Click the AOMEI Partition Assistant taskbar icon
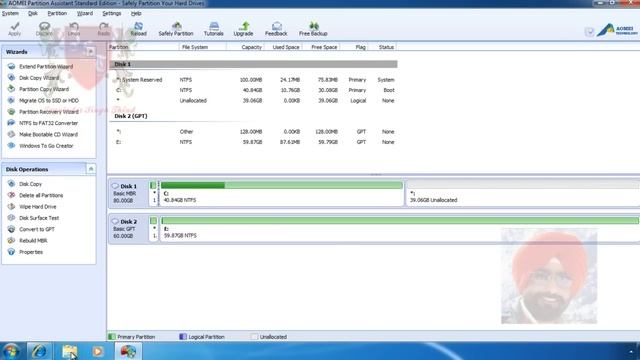Image resolution: width=640 pixels, height=360 pixels. (128, 351)
